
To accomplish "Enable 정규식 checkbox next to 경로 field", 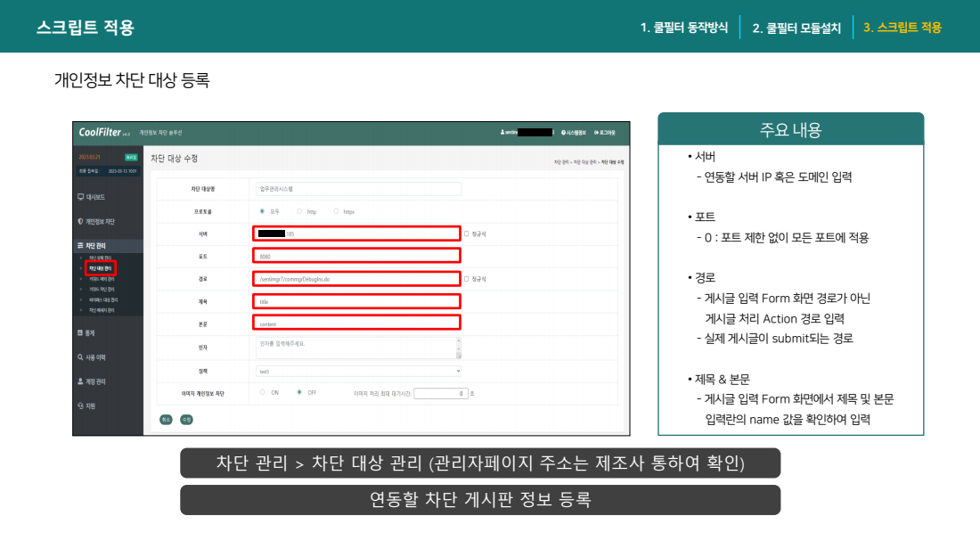I will tap(466, 279).
